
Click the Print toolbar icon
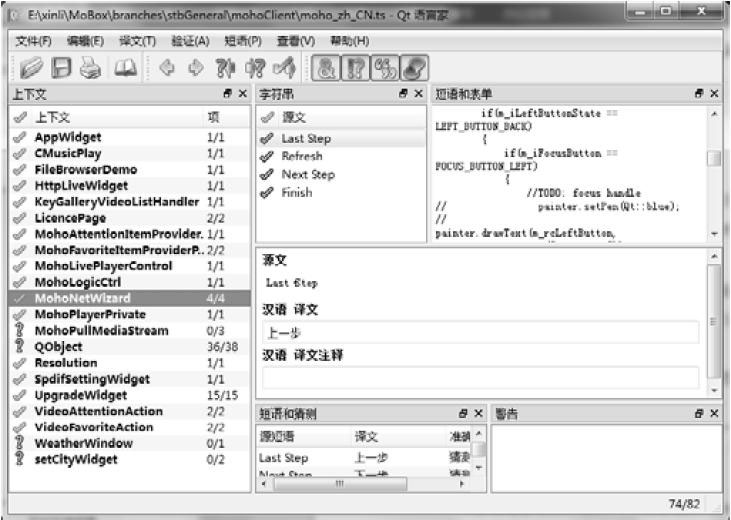[90, 68]
